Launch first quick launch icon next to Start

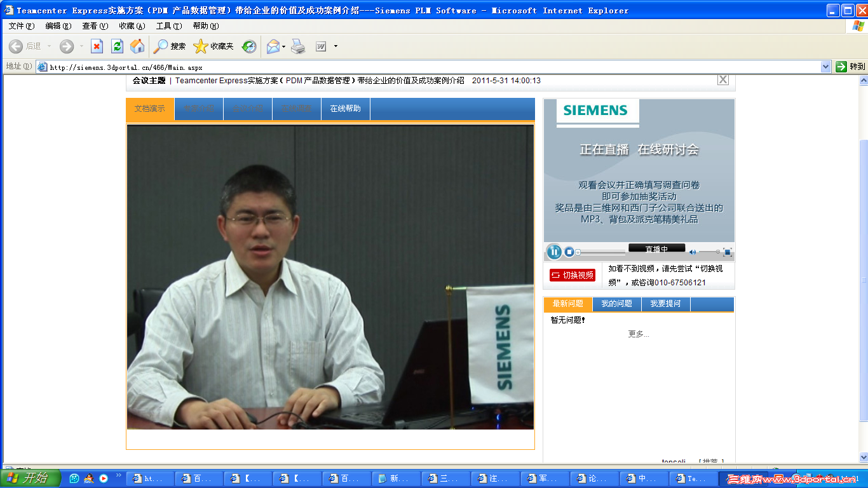point(74,478)
